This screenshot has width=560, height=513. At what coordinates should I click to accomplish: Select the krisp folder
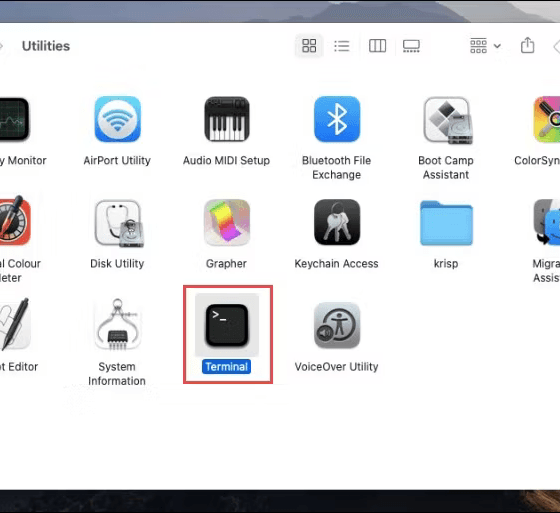[446, 223]
